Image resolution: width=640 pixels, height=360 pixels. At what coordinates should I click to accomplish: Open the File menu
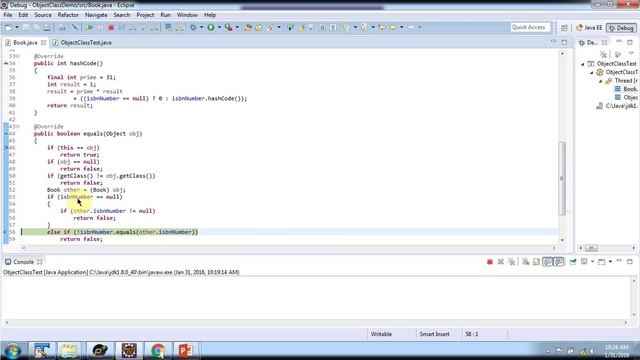[8, 15]
